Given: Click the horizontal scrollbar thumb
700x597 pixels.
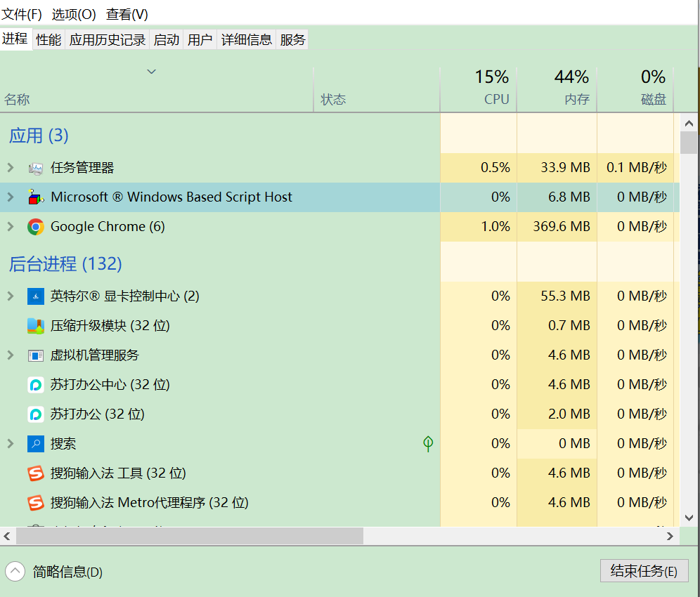Looking at the screenshot, I should (190, 536).
